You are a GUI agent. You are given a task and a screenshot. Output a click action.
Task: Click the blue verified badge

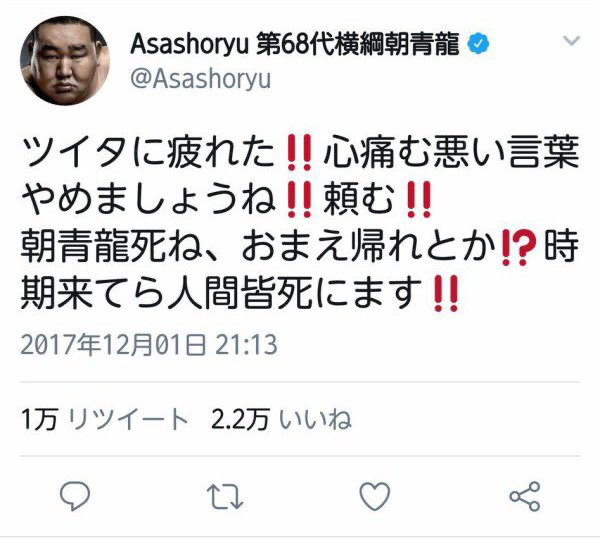coord(478,44)
